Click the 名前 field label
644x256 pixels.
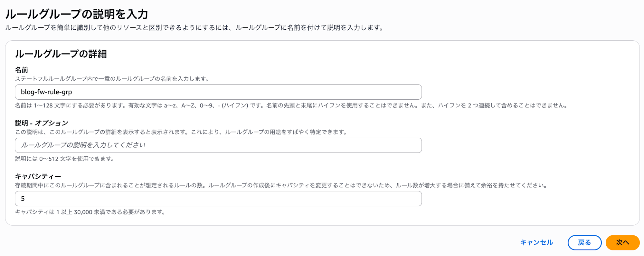point(22,70)
